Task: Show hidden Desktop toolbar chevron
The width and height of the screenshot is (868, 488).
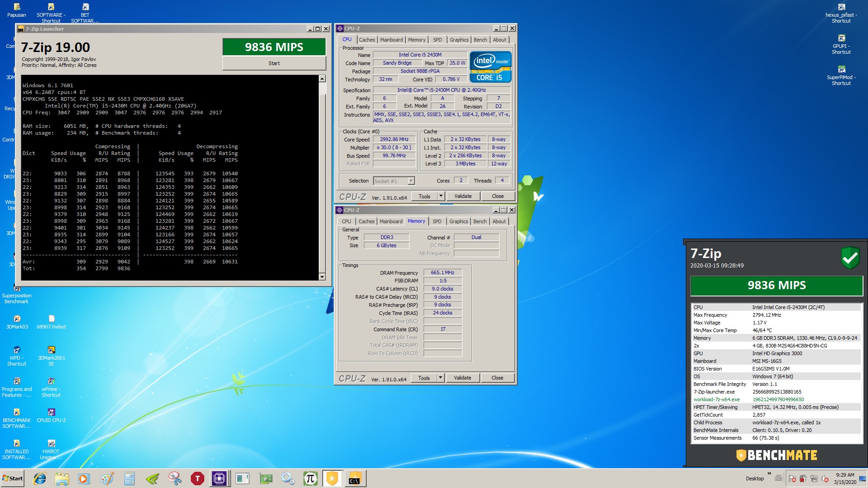Action: (769, 474)
